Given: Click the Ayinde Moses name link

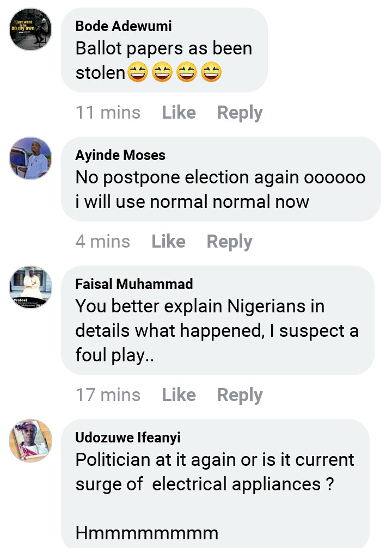Looking at the screenshot, I should (120, 155).
